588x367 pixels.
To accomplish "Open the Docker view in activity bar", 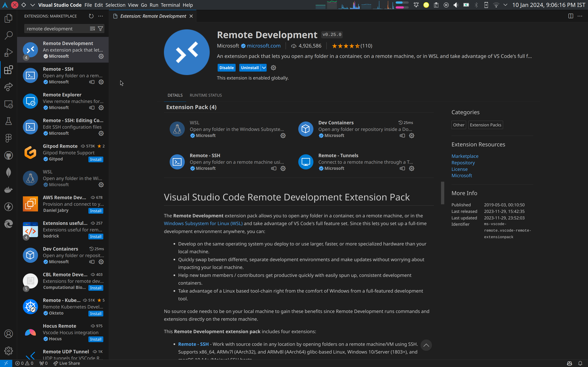I will [9, 190].
